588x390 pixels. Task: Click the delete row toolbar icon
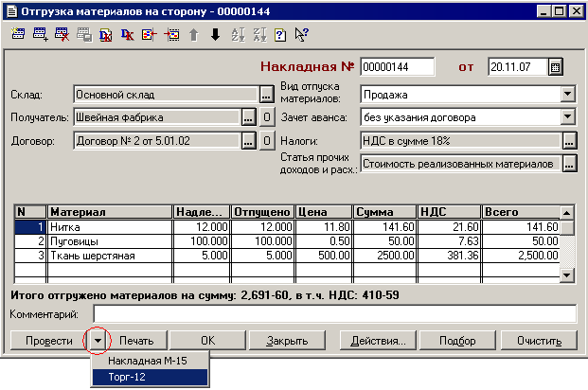pos(62,35)
